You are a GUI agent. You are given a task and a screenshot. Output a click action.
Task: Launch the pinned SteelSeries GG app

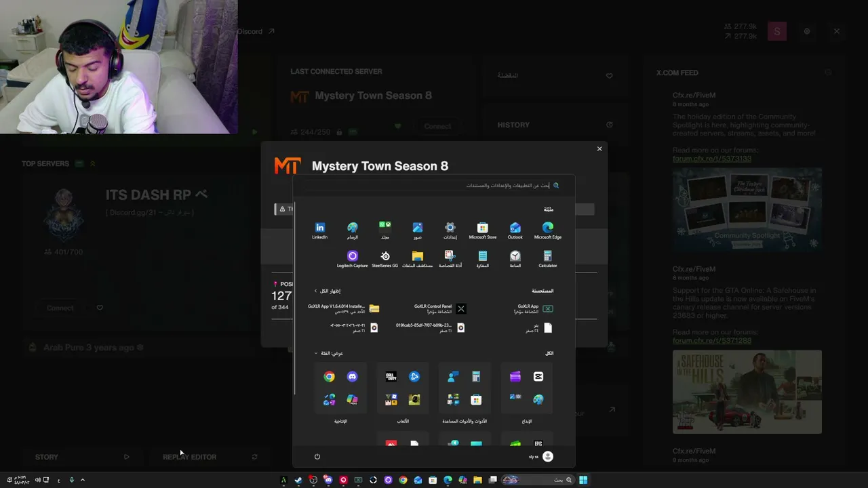385,259
